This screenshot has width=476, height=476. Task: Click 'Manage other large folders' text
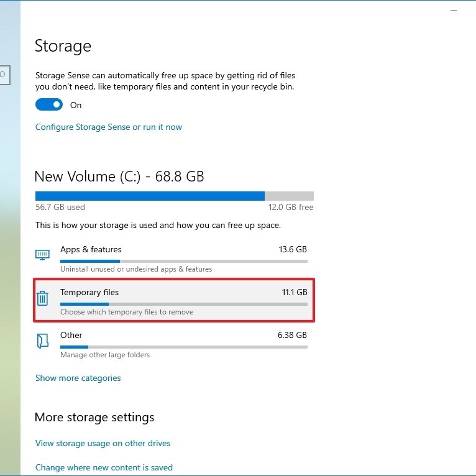click(x=105, y=355)
